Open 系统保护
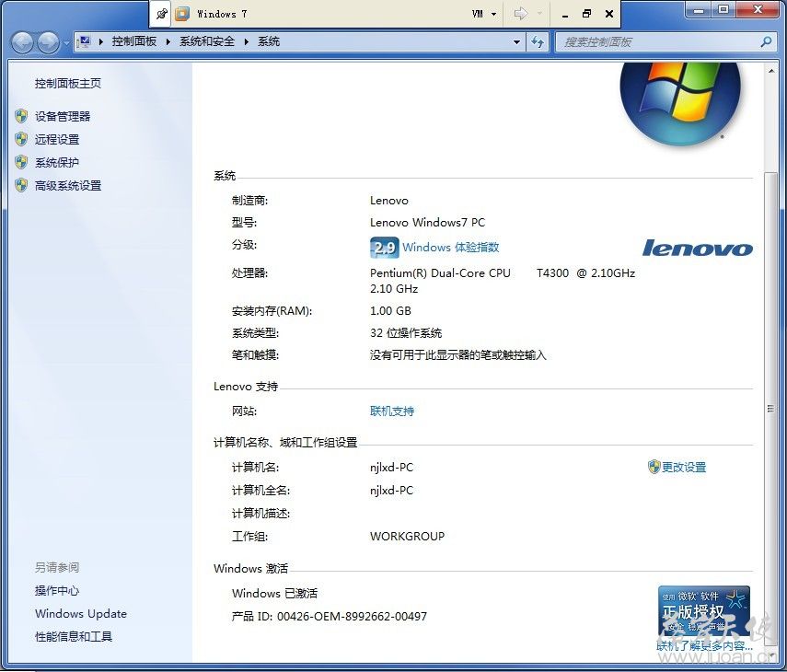Viewport: 787px width, 672px height. (57, 163)
